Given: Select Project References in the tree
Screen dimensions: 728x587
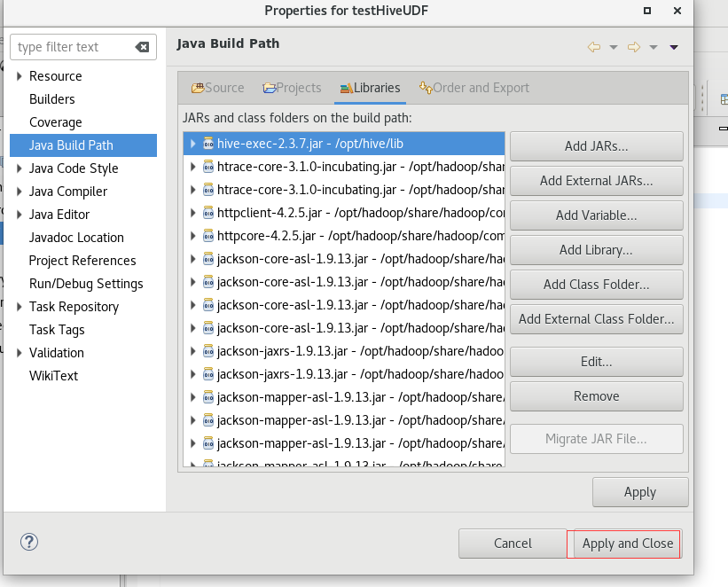Looking at the screenshot, I should pos(82,261).
